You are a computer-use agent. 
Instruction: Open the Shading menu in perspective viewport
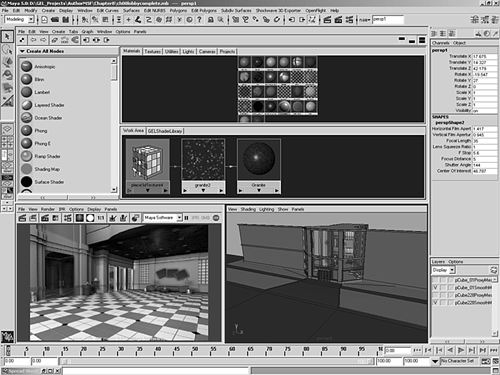click(x=248, y=209)
